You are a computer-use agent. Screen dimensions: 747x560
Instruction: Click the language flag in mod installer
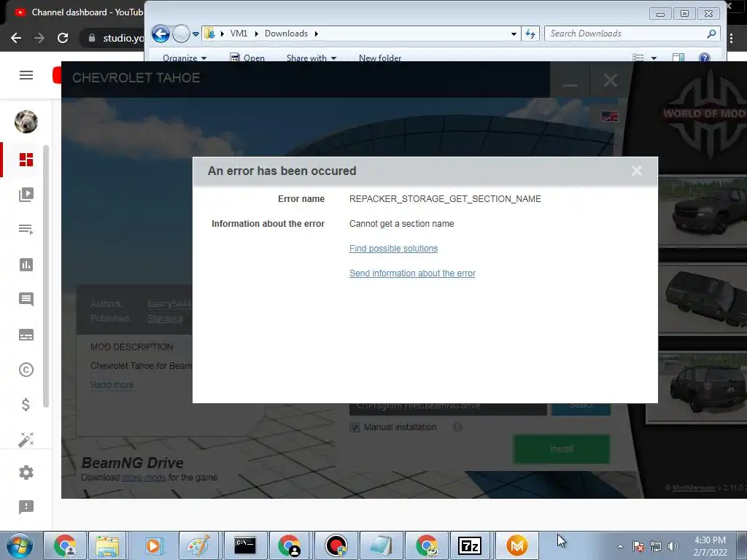610,116
